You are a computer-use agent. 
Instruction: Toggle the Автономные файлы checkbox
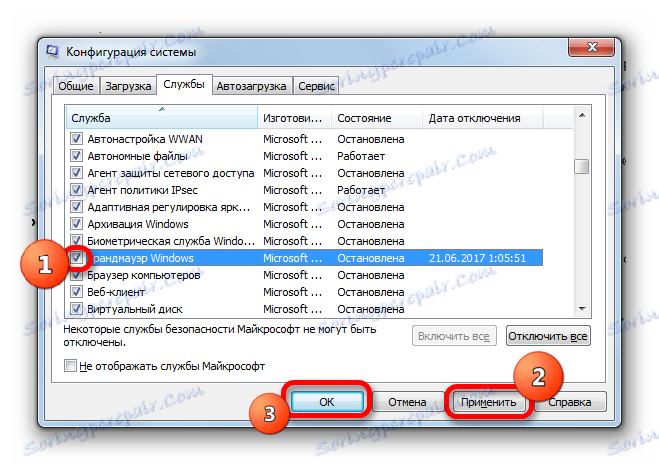[76, 156]
